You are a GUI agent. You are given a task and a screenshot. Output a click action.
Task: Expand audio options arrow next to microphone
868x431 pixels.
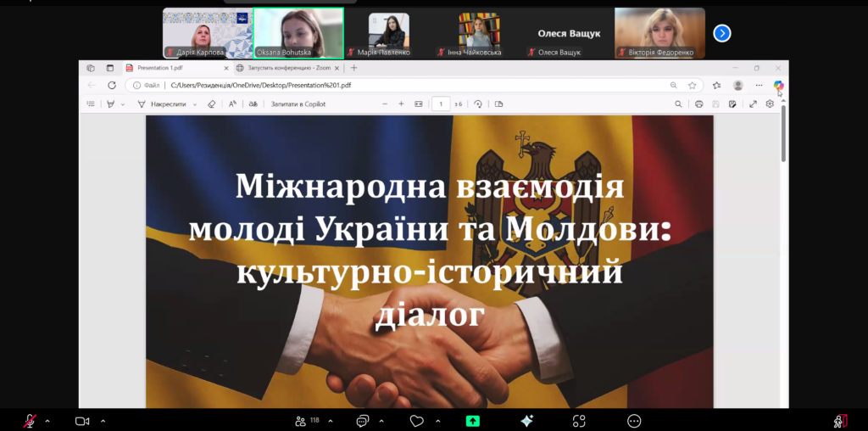pos(47,421)
